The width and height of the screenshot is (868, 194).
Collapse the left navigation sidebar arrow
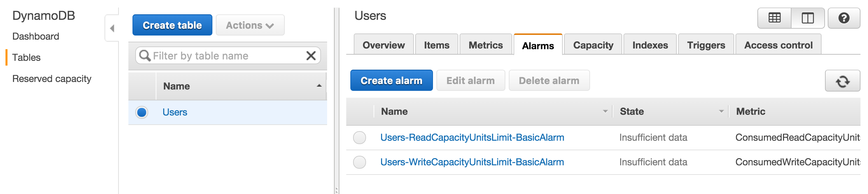[x=112, y=28]
